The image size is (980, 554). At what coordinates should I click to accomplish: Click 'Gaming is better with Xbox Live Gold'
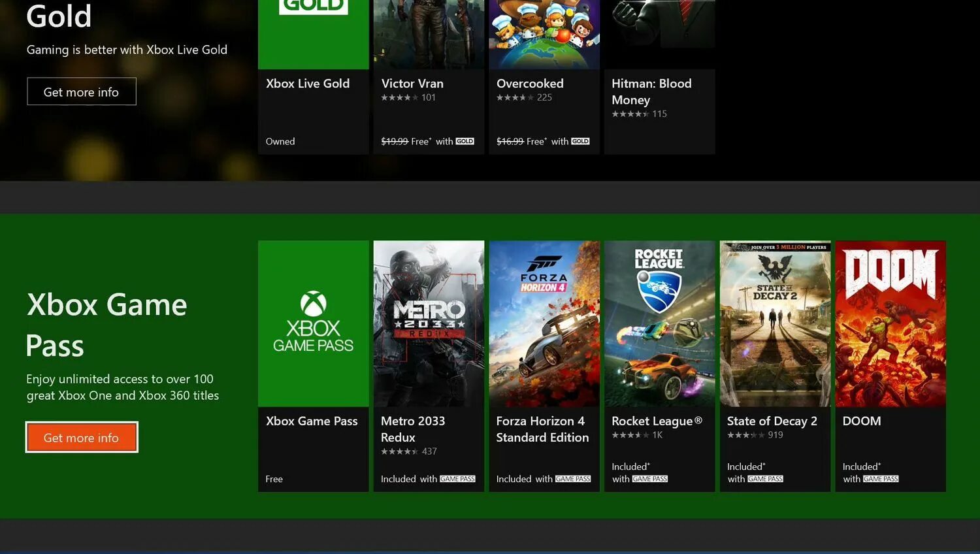[127, 50]
